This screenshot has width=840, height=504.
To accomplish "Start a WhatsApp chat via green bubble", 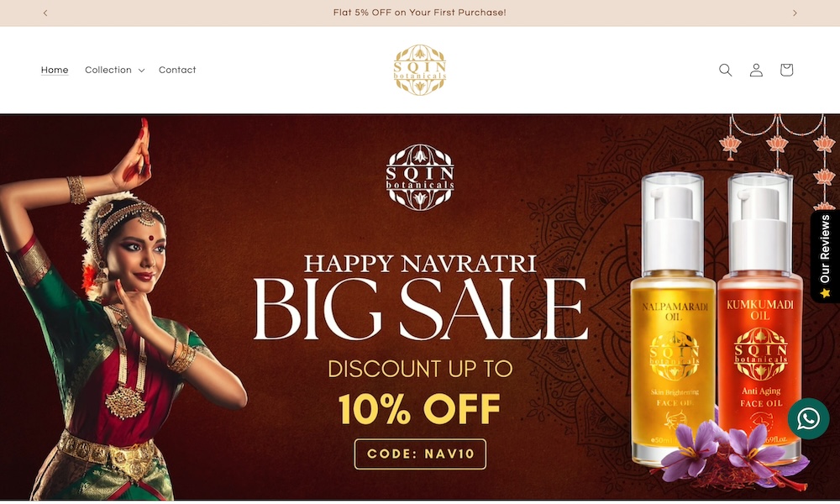I will pos(808,419).
